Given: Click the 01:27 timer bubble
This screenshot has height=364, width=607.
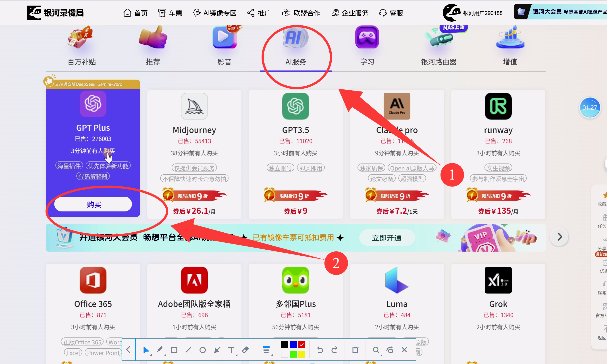Looking at the screenshot, I should tap(590, 108).
